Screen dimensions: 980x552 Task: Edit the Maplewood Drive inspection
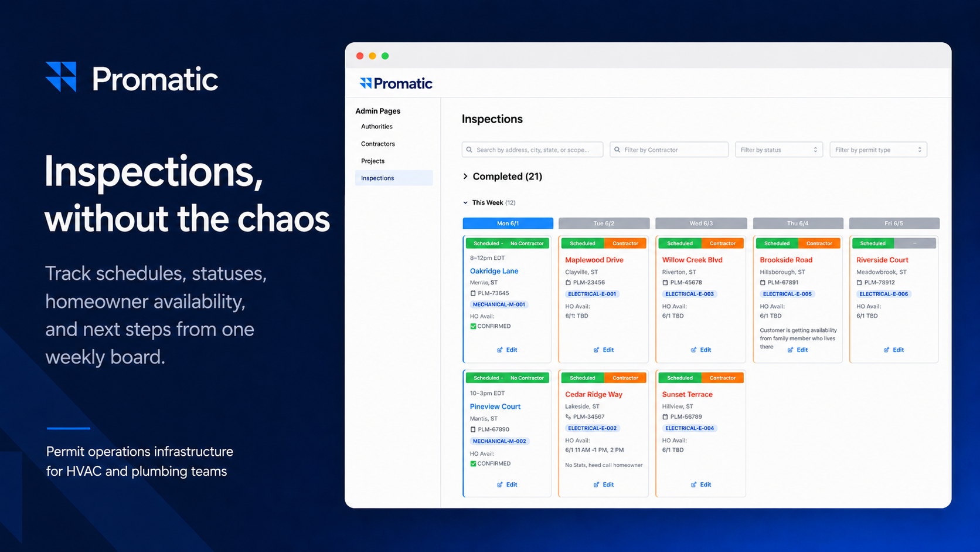point(604,350)
